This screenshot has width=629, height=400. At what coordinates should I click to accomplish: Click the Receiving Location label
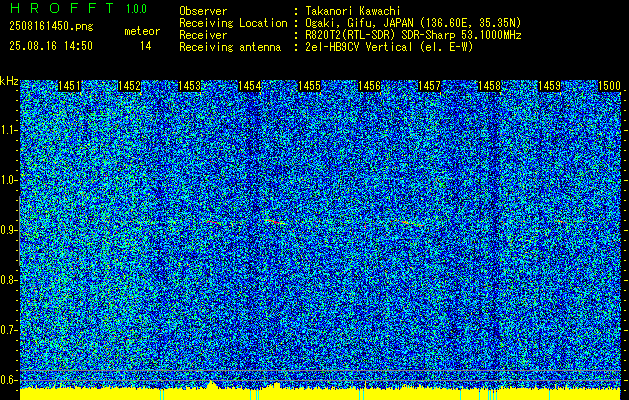point(233,23)
